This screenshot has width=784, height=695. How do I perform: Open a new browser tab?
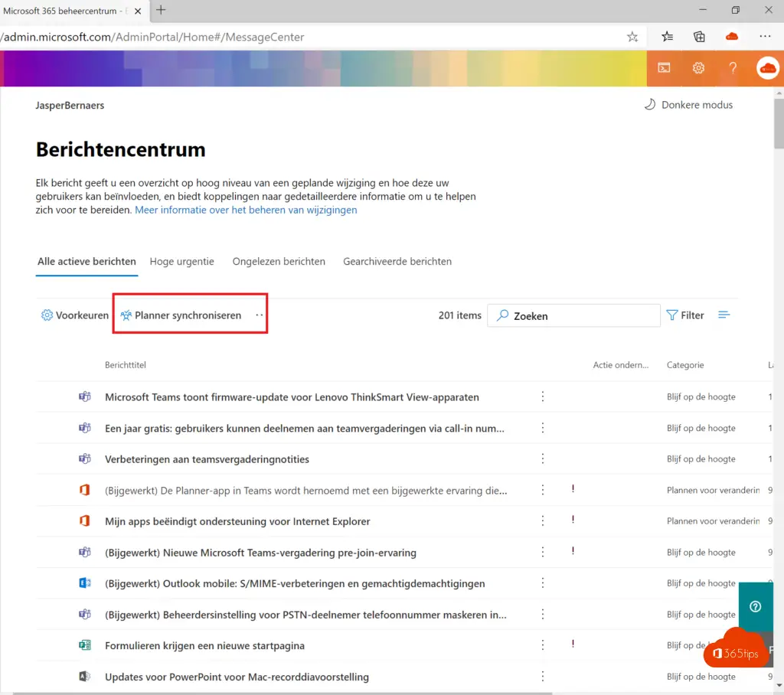coord(161,10)
